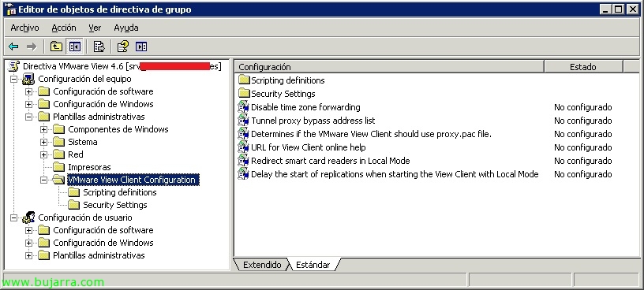Click the setting icon beside Tunnel proxy bypass address list
Viewport: 644px width, 290px height.
[x=244, y=121]
